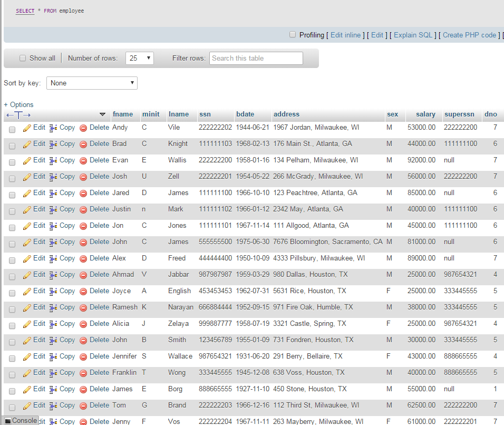This screenshot has width=504, height=425.
Task: Click the pencil Edit icon in the Jon Jones row
Action: pos(27,226)
